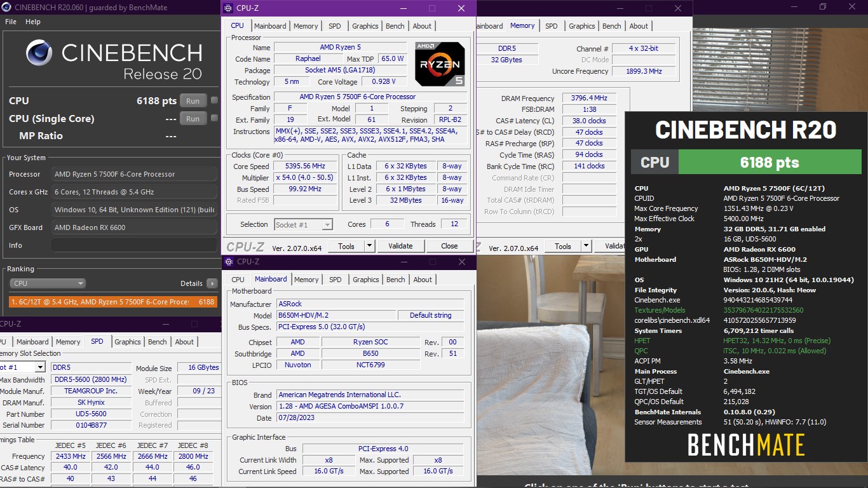Run the CPU (Single Core) test
The width and height of the screenshot is (868, 488).
(x=193, y=118)
